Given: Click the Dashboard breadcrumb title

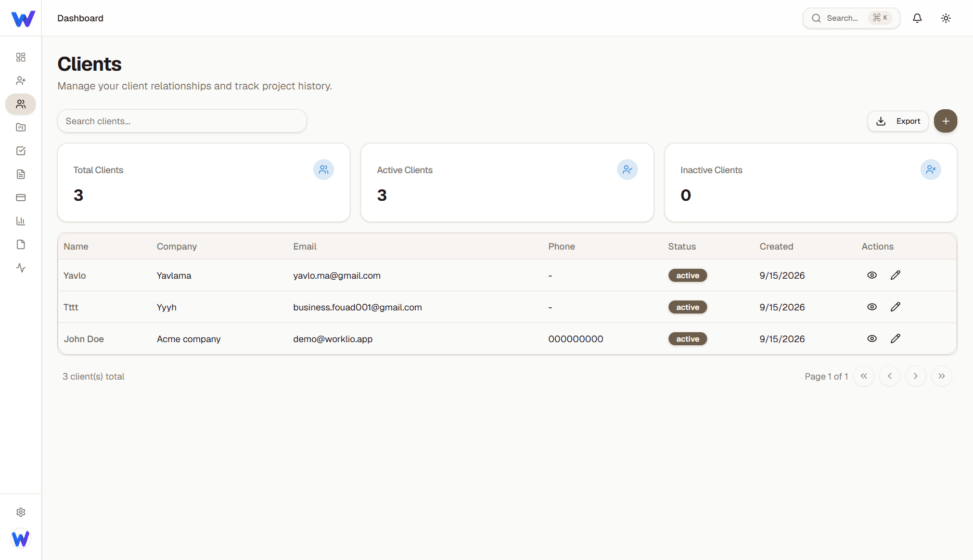Looking at the screenshot, I should pyautogui.click(x=80, y=18).
